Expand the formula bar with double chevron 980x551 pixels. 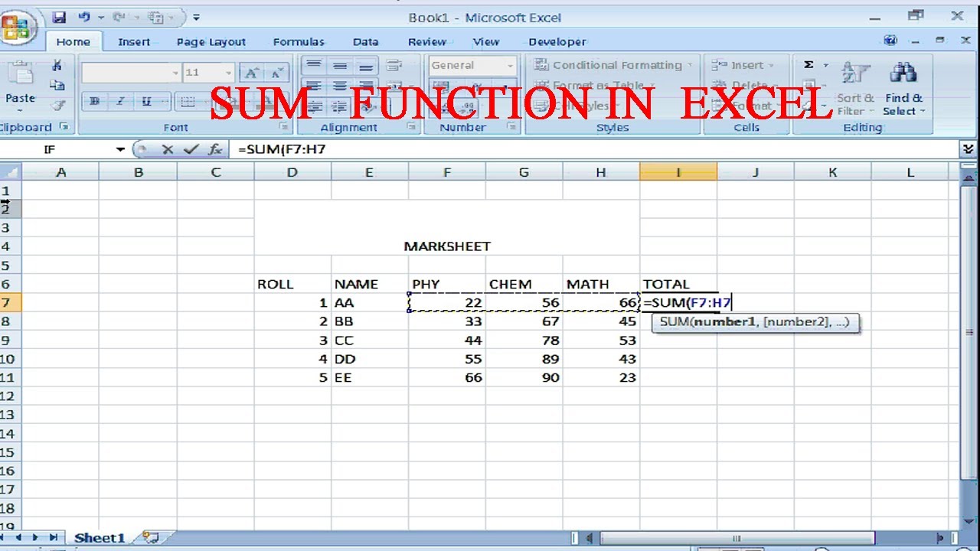969,148
